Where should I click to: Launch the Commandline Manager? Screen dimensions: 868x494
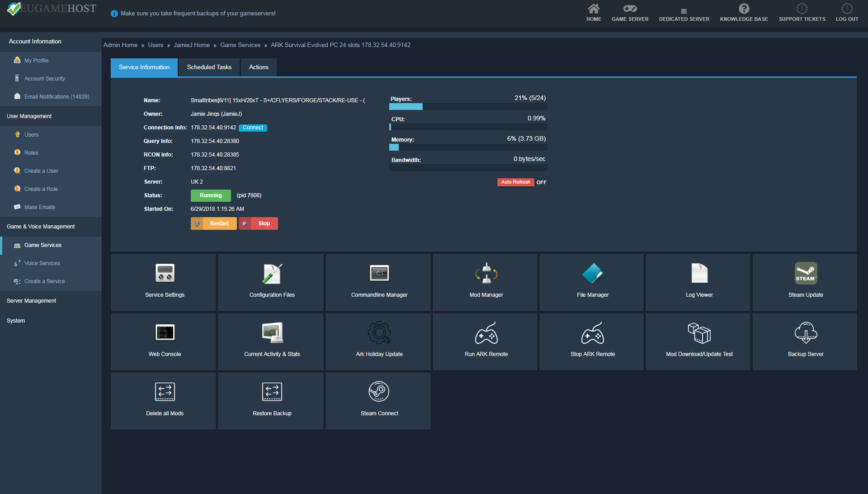point(379,273)
